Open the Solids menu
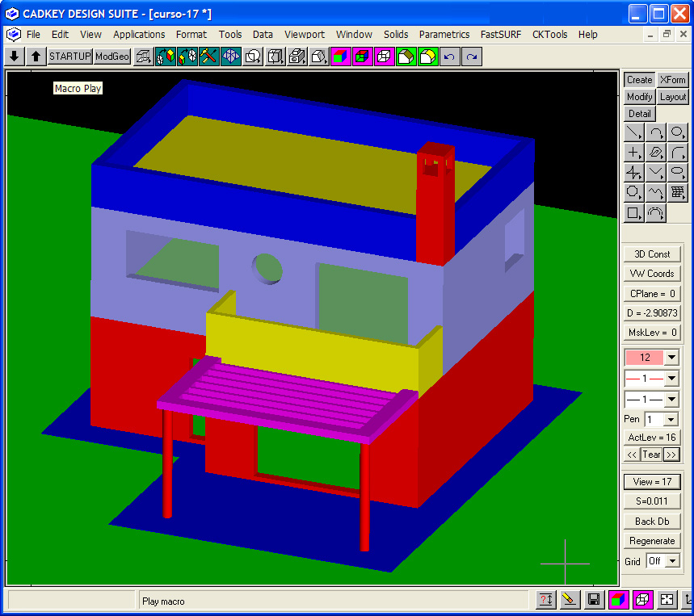 point(396,35)
